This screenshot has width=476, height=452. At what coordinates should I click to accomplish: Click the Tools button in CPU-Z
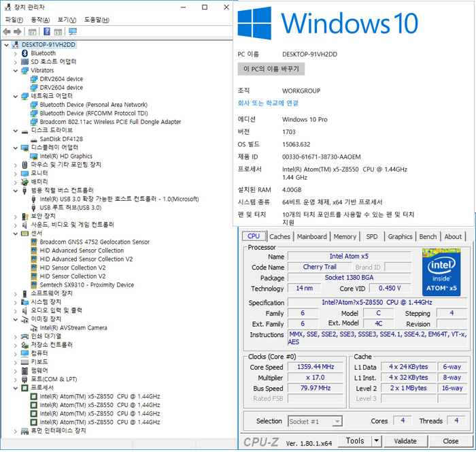355,440
